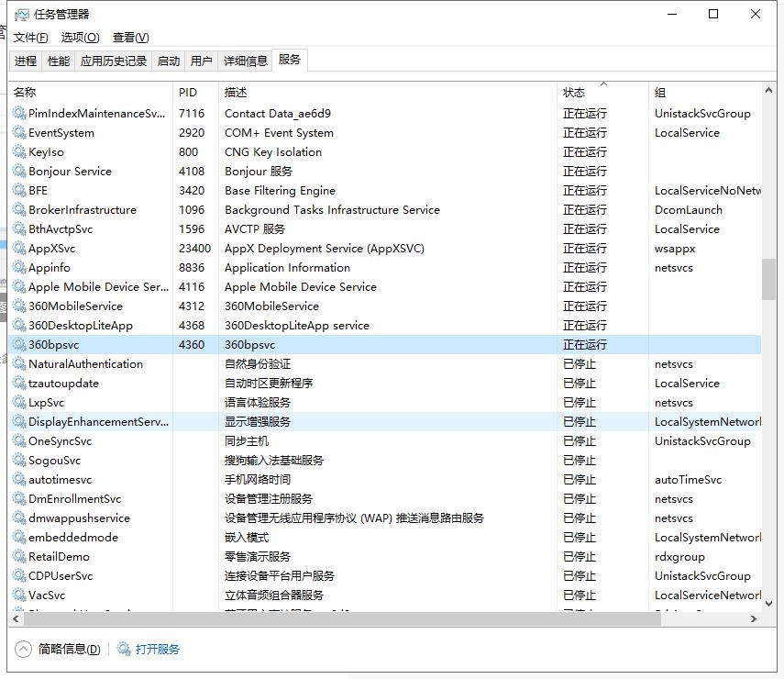
Task: Click the gear icon next to VacSvc
Action: pos(18,596)
